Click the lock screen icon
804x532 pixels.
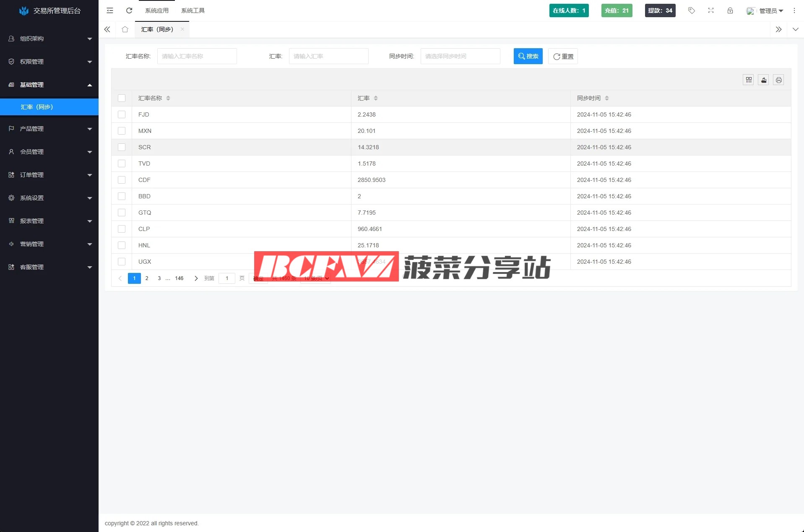click(730, 10)
